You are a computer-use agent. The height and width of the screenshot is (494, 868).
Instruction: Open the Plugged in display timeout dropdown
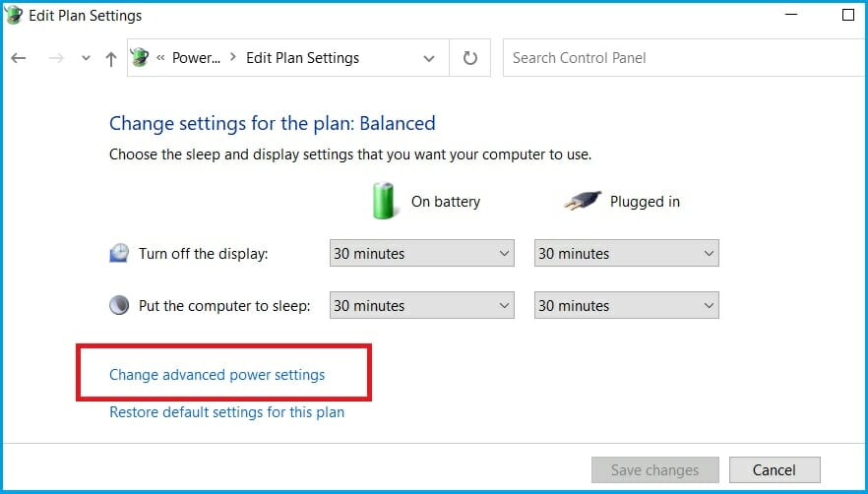pyautogui.click(x=626, y=254)
